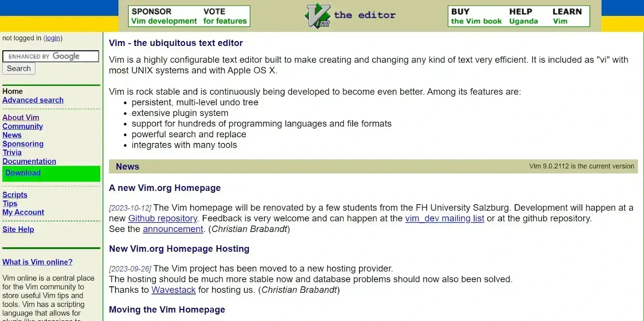The image size is (644, 321).
Task: Open Scripts in the sidebar
Action: click(x=15, y=195)
